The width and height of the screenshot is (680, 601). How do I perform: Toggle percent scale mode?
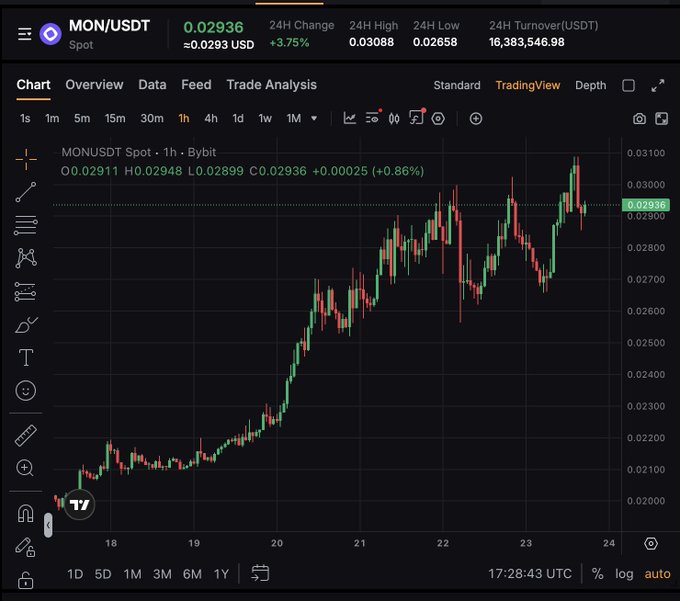(598, 574)
